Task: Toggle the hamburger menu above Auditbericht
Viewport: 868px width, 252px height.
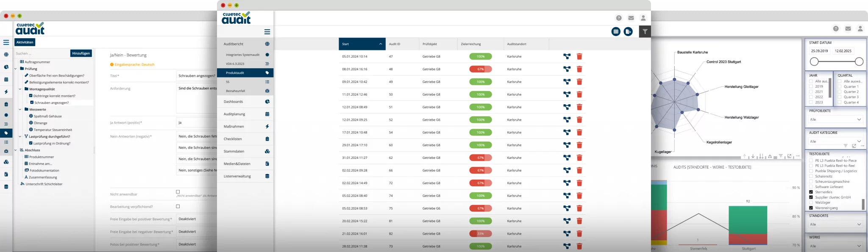Action: (267, 32)
